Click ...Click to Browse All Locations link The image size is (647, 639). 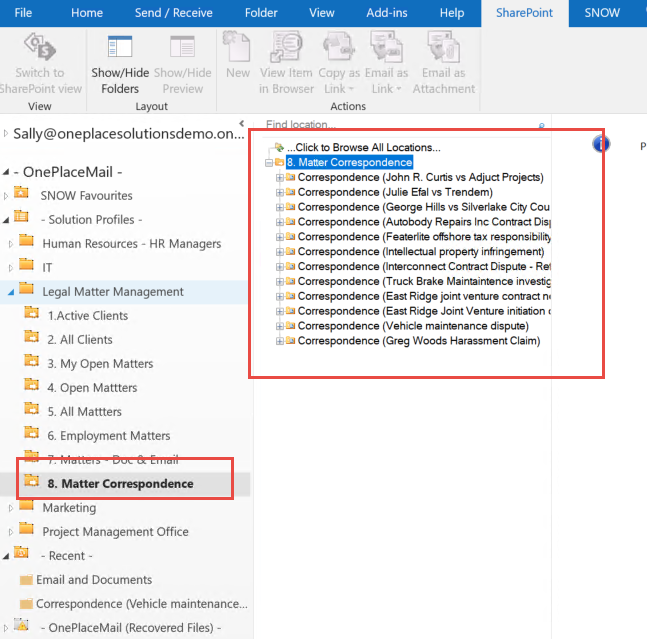point(364,147)
